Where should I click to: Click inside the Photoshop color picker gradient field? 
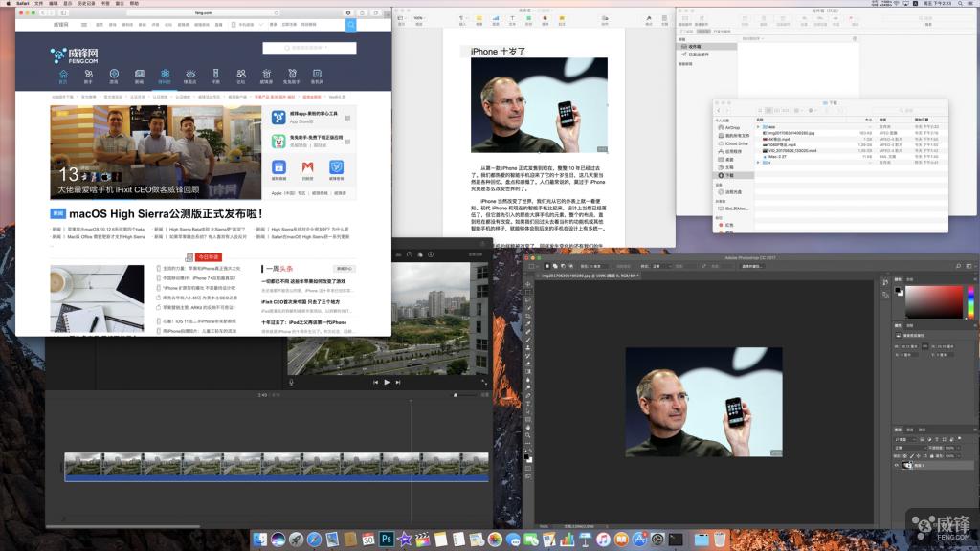tap(933, 301)
